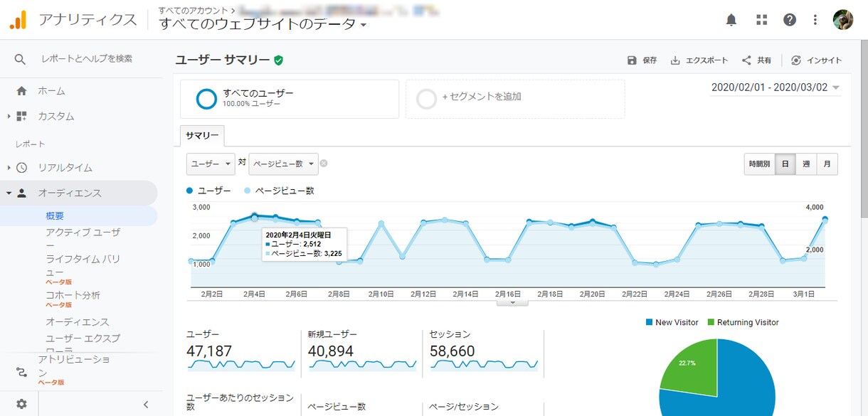Click the Google Analytics logo
The image size is (868, 416).
tap(18, 20)
